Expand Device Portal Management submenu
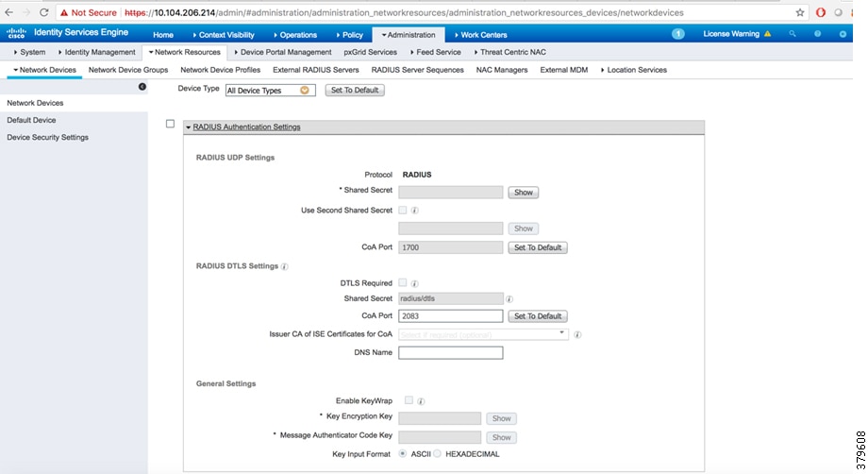Image resolution: width=868 pixels, height=474 pixels. 283,52
